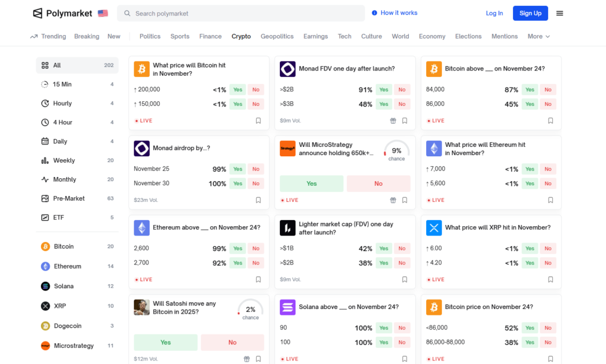Filter by Hourly in the sidebar
Image resolution: width=606 pixels, height=364 pixels.
coord(62,104)
